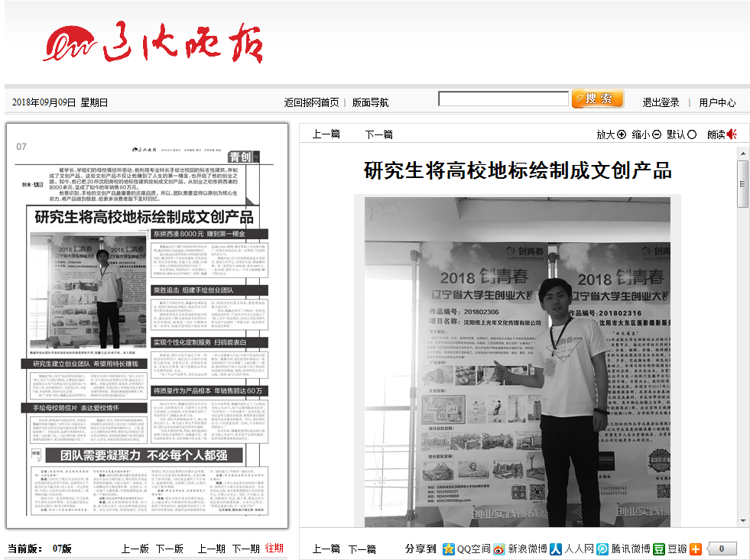Share article to 豆瓣
The image size is (750, 560).
point(670,549)
